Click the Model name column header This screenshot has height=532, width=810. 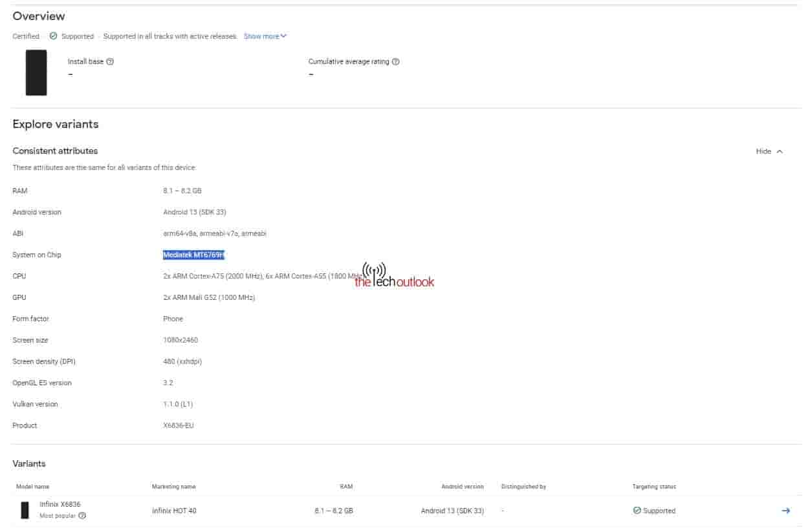(x=33, y=487)
